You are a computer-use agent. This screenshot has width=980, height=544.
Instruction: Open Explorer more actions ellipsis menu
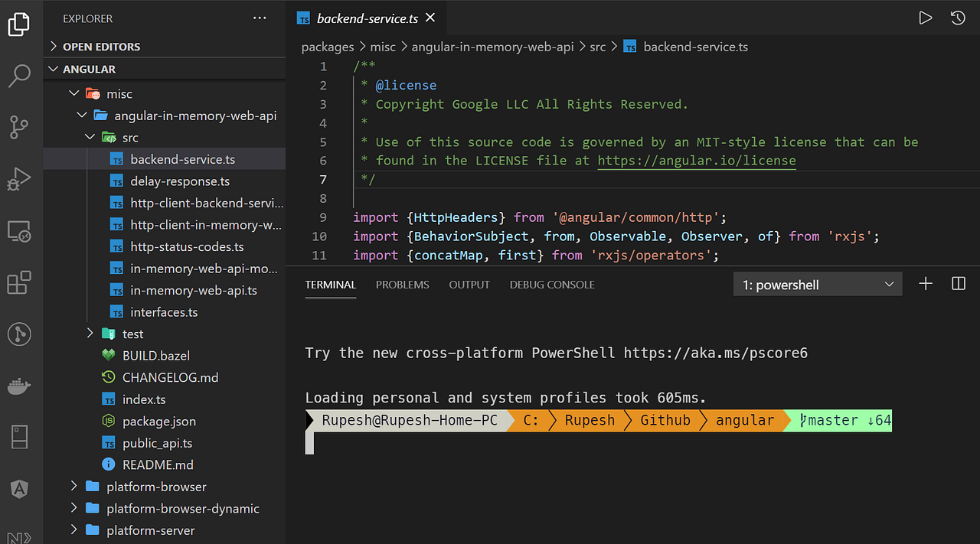260,18
